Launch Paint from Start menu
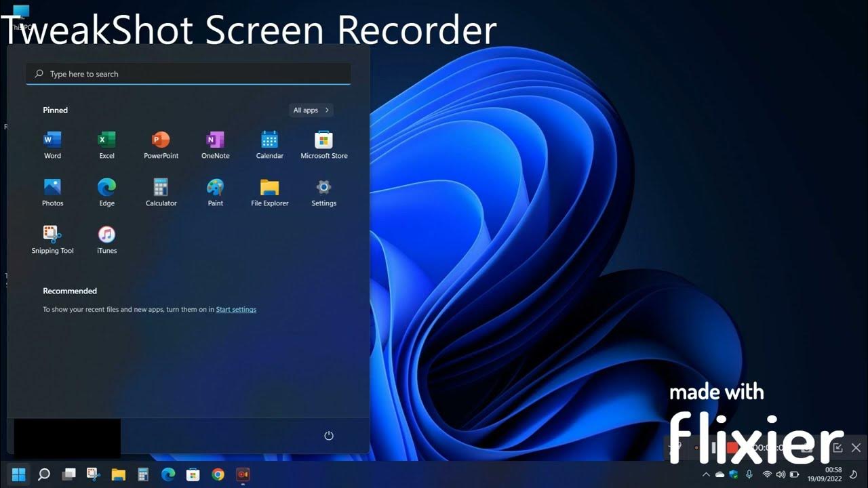This screenshot has width=868, height=488. coord(215,192)
